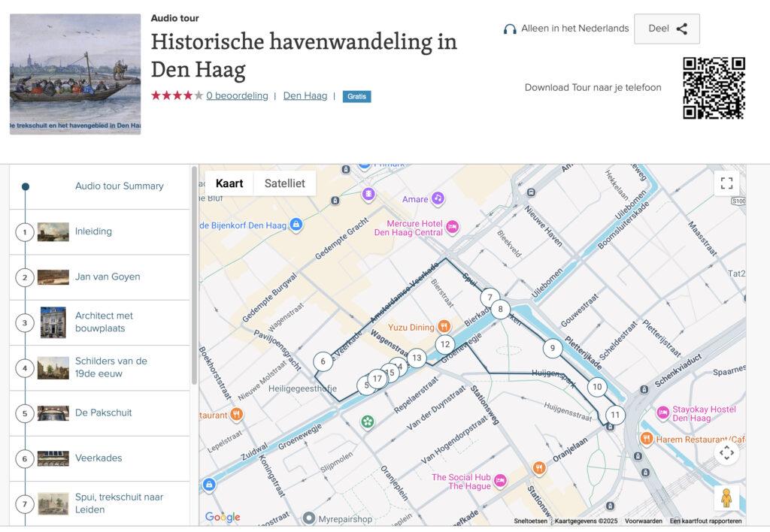
Task: Open the 0 beoordeling reviews link
Action: point(237,95)
